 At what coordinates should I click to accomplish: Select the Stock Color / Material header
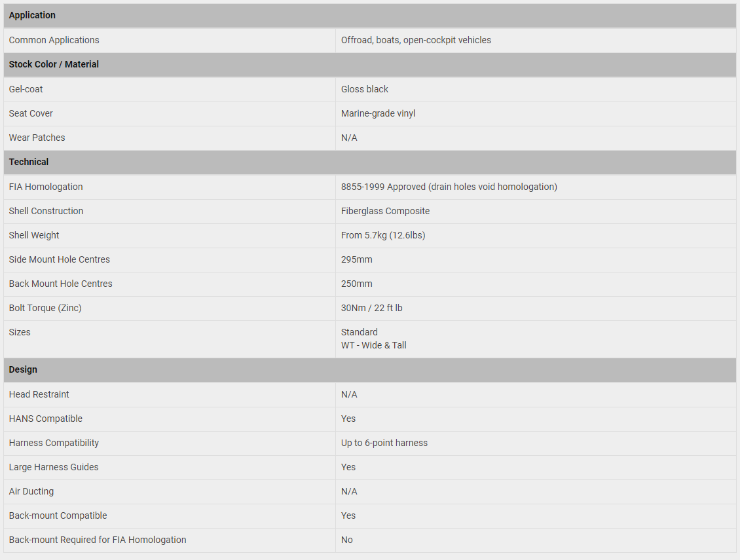[x=369, y=65]
